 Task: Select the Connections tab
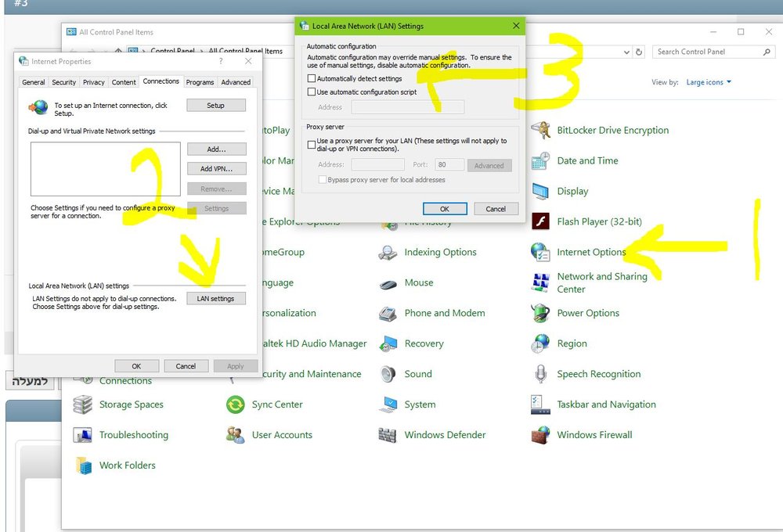click(161, 81)
